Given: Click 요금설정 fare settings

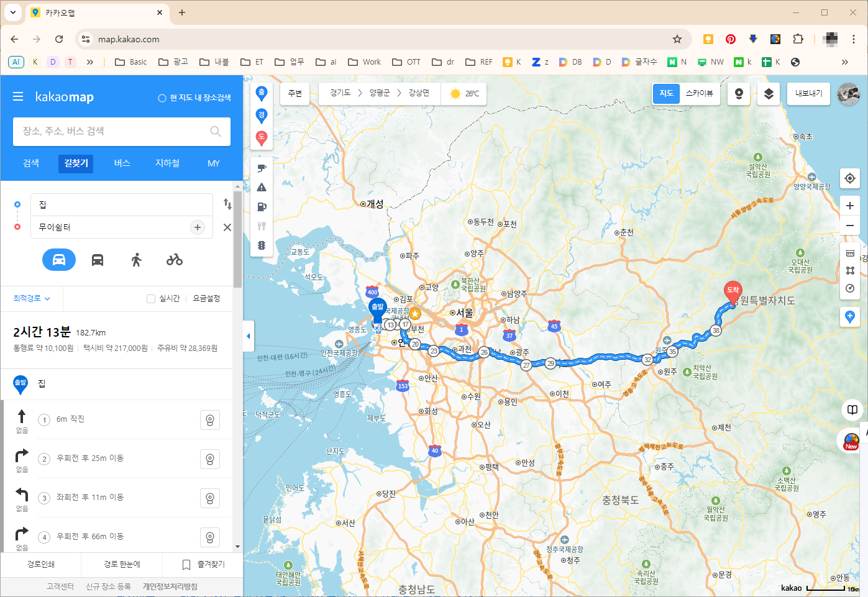Looking at the screenshot, I should tap(206, 299).
